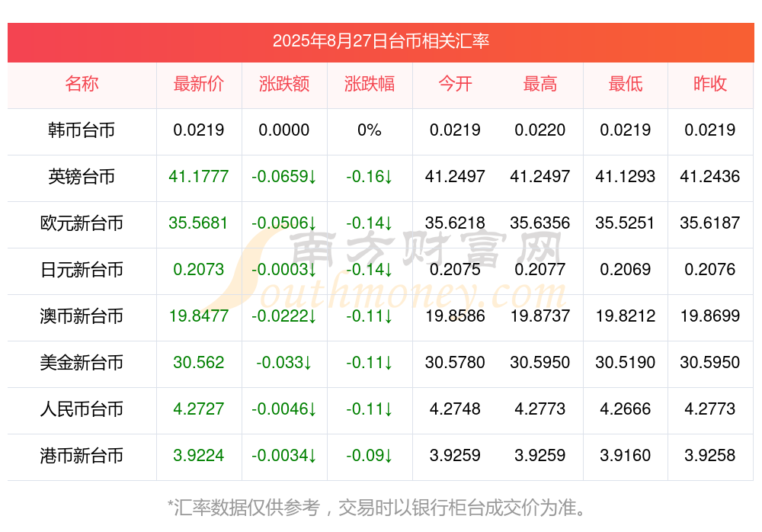Click change percent -0.16 for 英镑台币

point(370,177)
